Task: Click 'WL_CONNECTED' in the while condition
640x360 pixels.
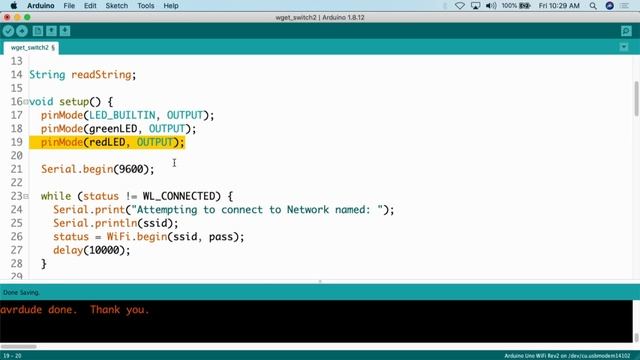Action: click(178, 196)
